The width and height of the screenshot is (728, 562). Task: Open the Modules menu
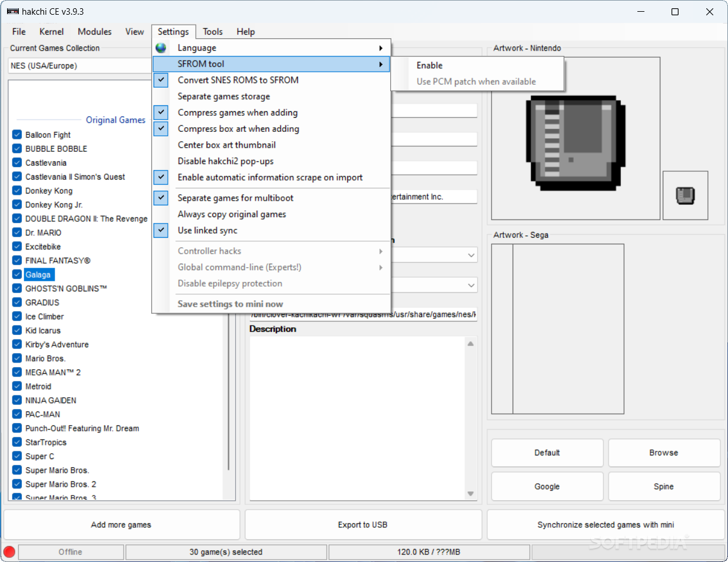[x=94, y=32]
